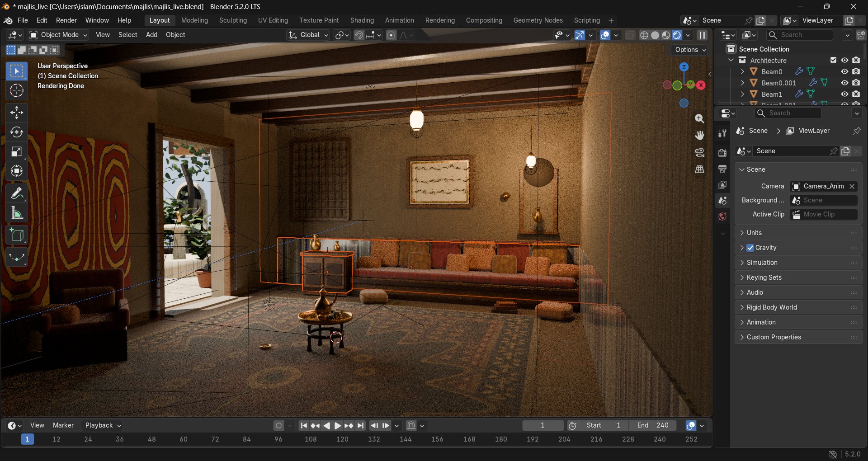Activate the Rotate tool
The height and width of the screenshot is (461, 868).
coord(17,132)
